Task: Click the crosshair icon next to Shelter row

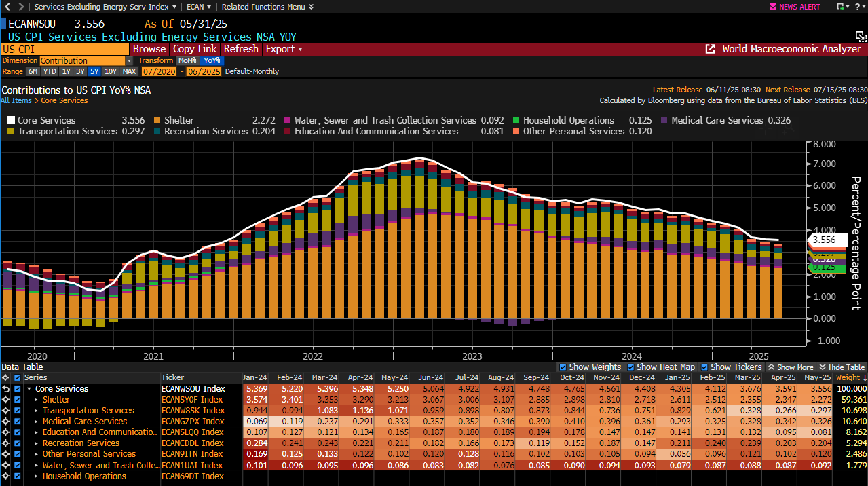Action: tap(6, 400)
